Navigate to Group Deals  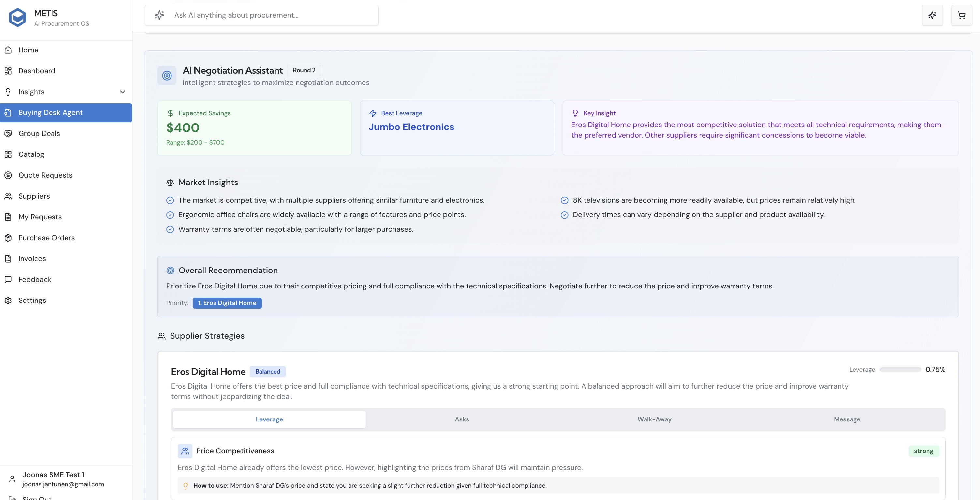click(x=66, y=133)
